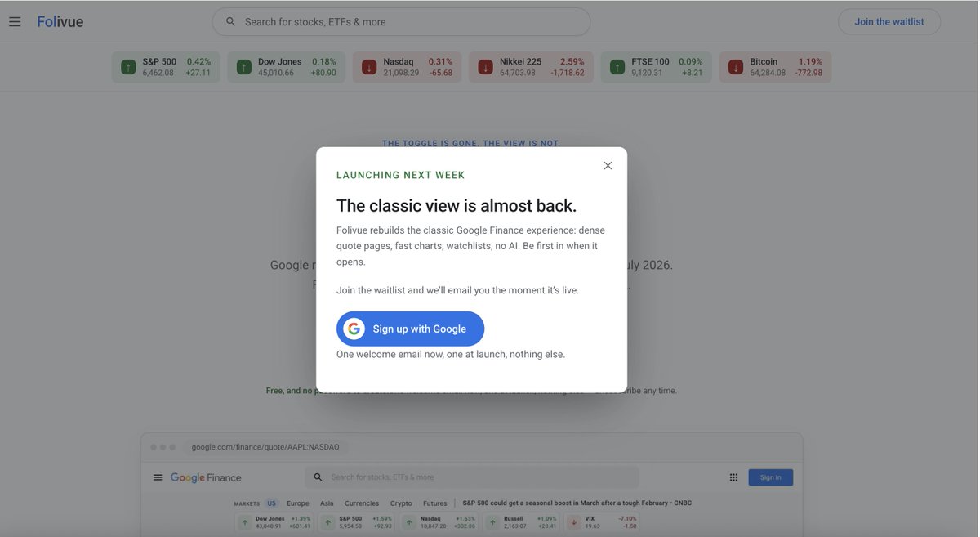This screenshot has width=980, height=537.
Task: Click the Join the waitlist button
Action: pyautogui.click(x=889, y=21)
